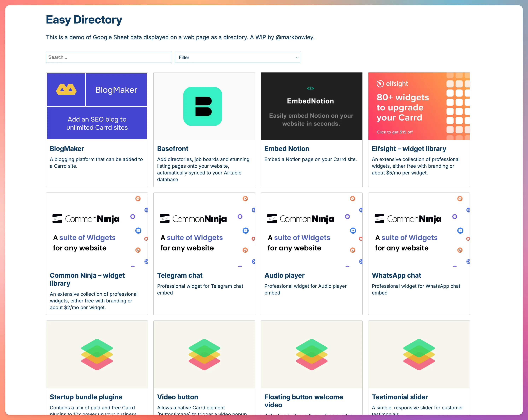
Task: Open the Embed Notion title link
Action: point(287,148)
